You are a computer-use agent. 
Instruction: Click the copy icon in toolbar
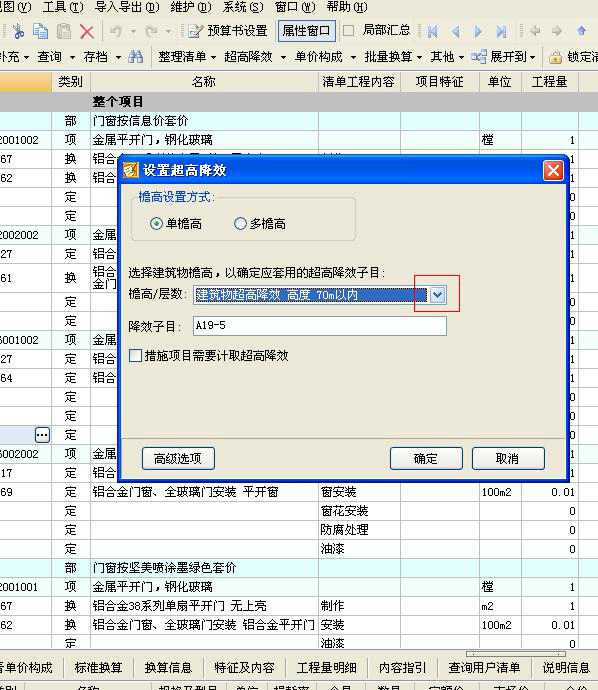point(40,31)
